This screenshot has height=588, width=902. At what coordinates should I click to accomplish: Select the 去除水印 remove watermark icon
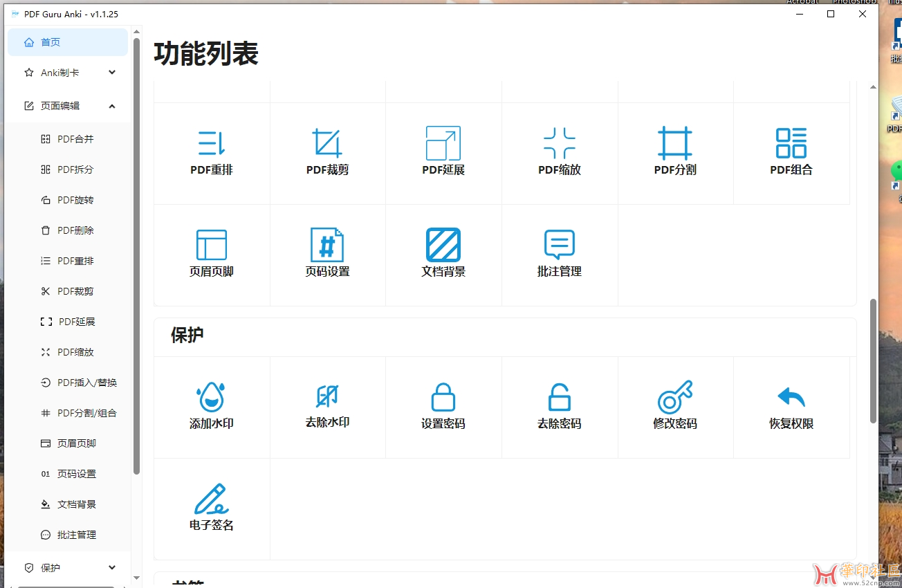[x=327, y=406]
